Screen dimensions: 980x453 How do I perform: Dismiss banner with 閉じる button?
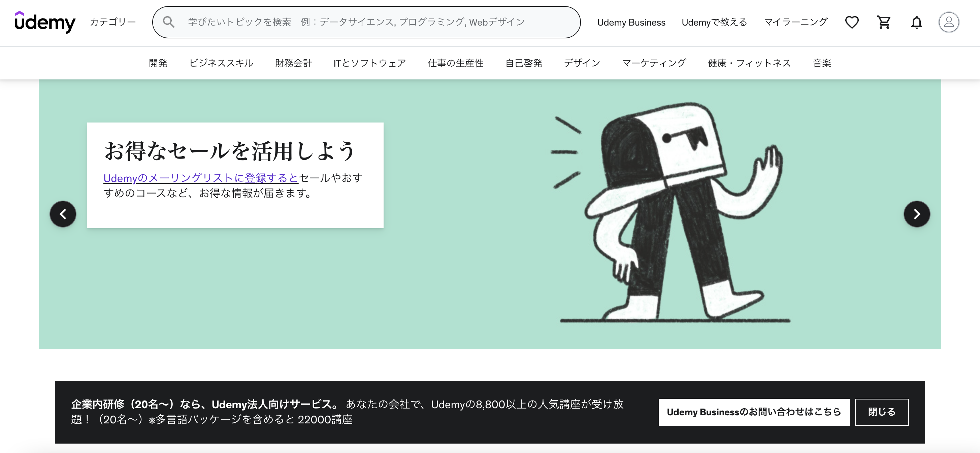(x=881, y=412)
